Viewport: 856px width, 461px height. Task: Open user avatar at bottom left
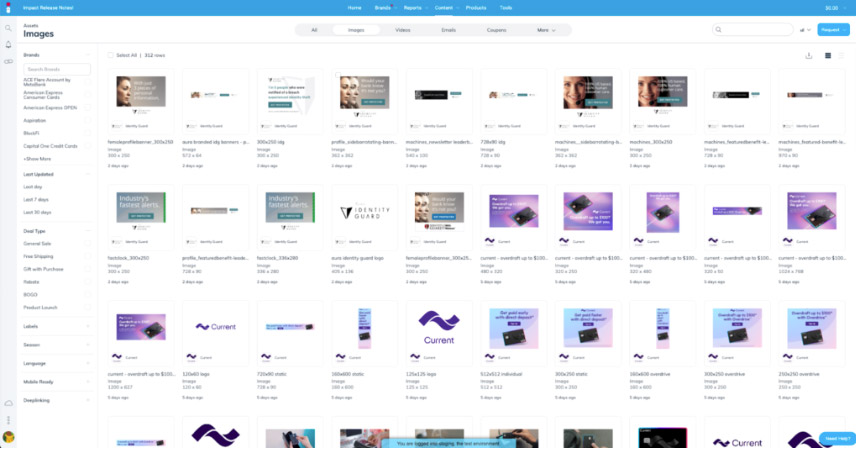8,437
